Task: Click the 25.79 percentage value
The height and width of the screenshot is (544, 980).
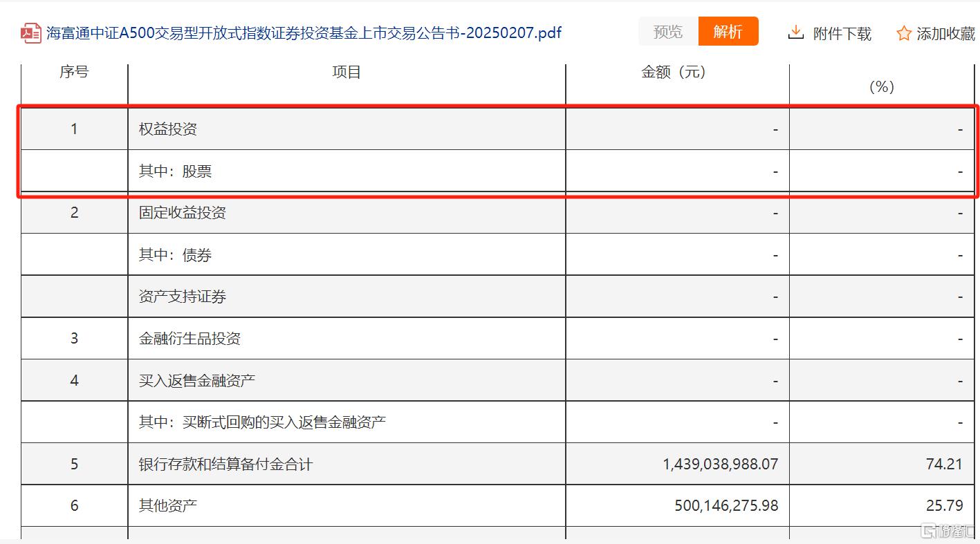Action: (x=944, y=506)
